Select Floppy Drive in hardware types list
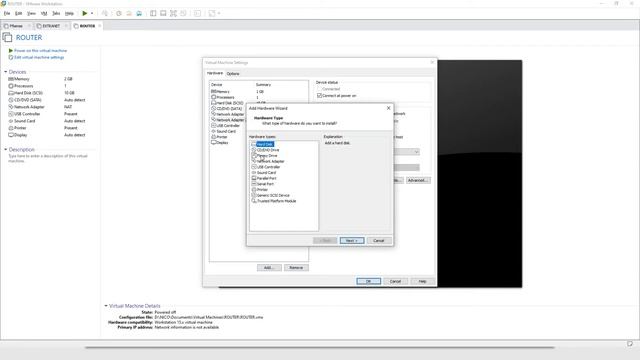This screenshot has width=640, height=360. 267,156
